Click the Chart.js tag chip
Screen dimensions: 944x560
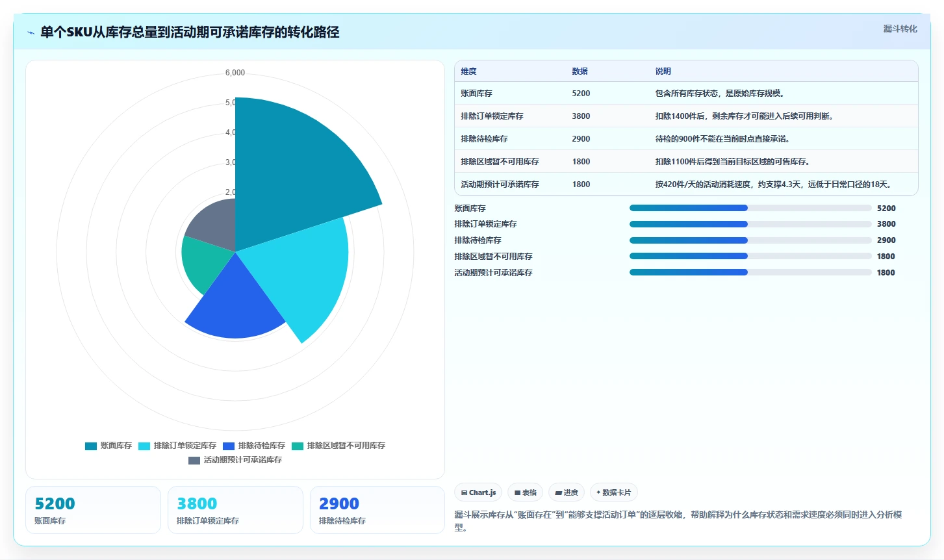point(478,492)
